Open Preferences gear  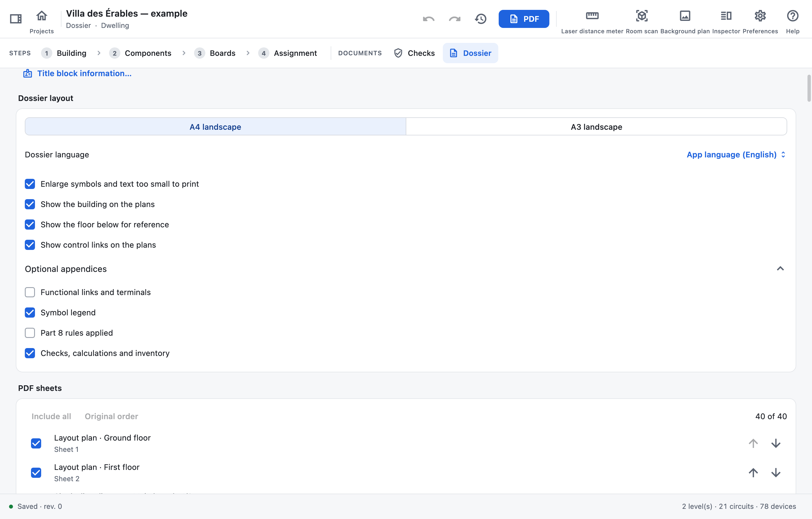tap(760, 22)
